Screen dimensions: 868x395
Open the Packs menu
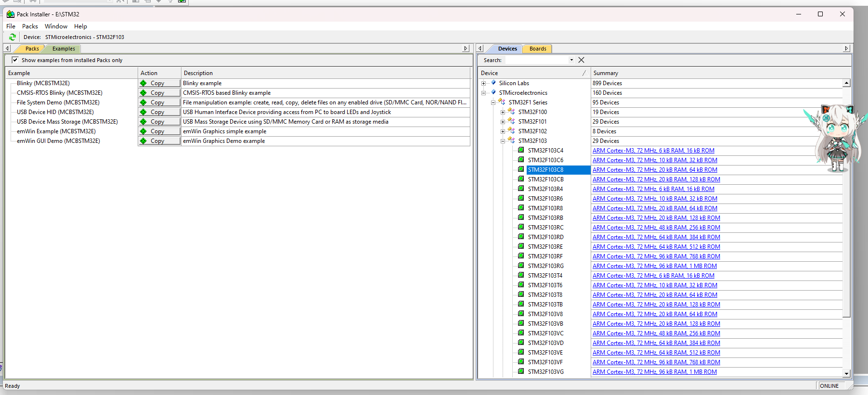coord(30,26)
